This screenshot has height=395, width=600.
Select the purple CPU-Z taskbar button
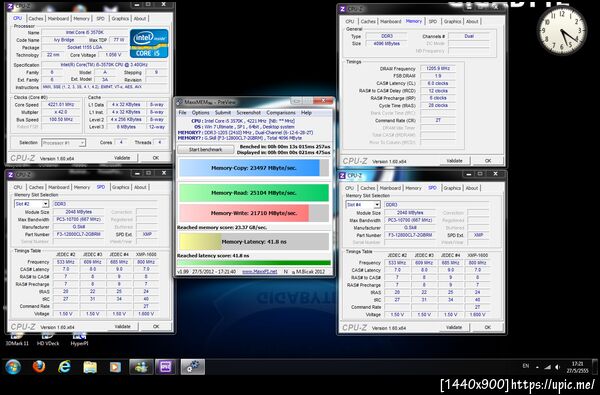coord(166,367)
